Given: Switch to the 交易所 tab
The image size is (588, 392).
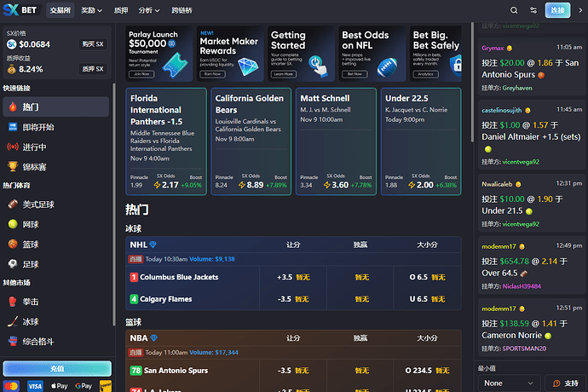Looking at the screenshot, I should (x=60, y=10).
